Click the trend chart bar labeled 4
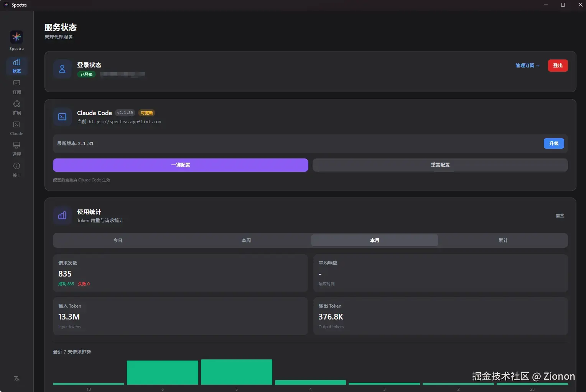The height and width of the screenshot is (392, 586). pyautogui.click(x=311, y=382)
